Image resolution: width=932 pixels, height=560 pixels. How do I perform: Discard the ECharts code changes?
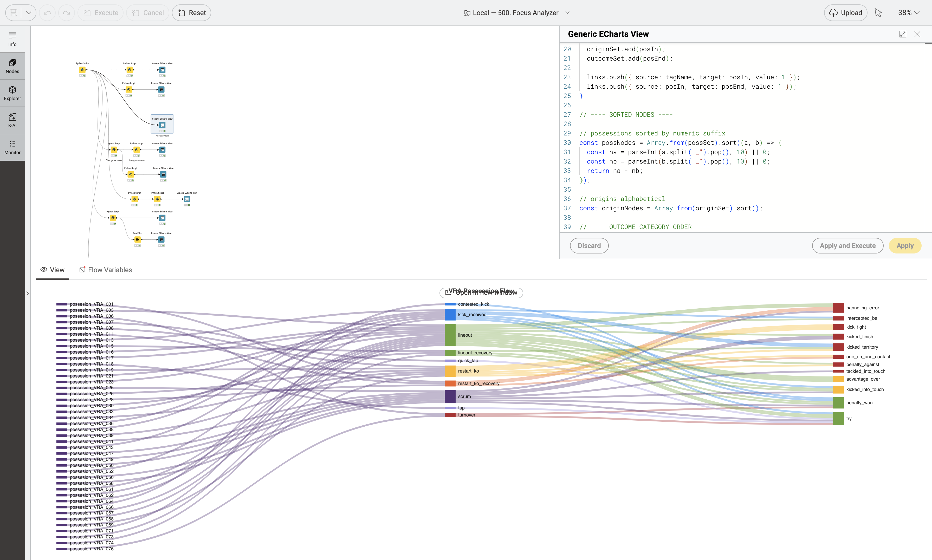(x=589, y=245)
